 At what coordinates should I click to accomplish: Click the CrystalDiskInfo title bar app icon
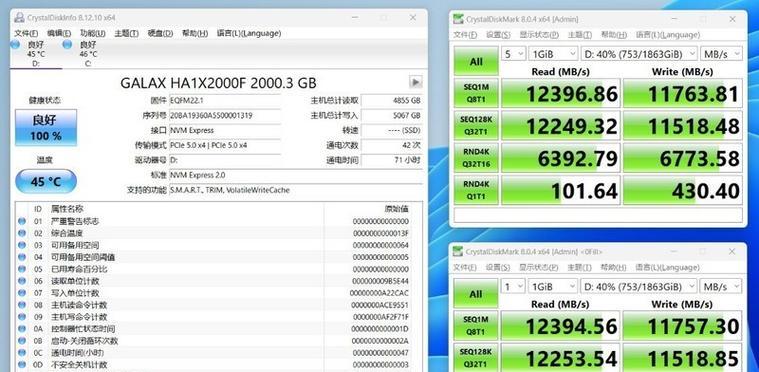coord(19,17)
